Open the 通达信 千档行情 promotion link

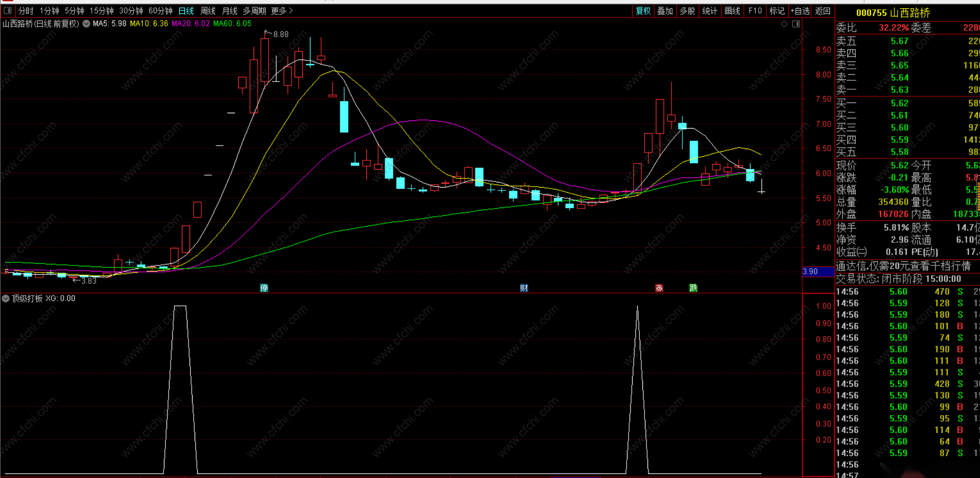(x=903, y=266)
